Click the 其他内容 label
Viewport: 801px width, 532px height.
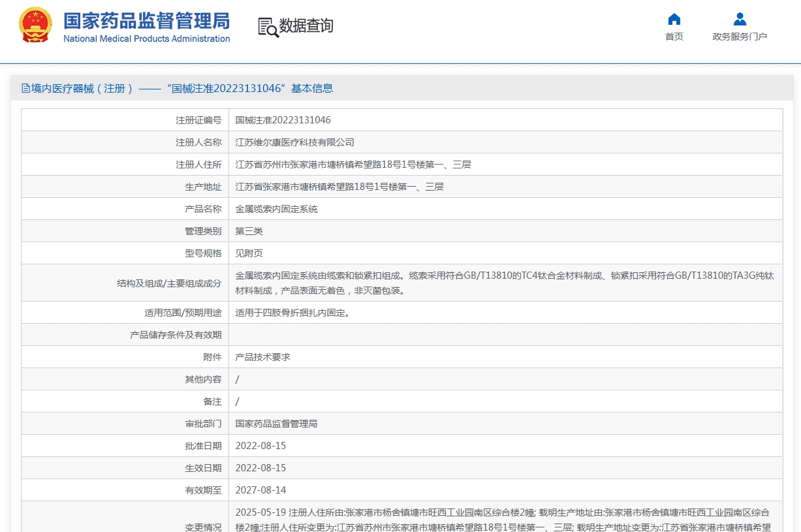pos(203,379)
